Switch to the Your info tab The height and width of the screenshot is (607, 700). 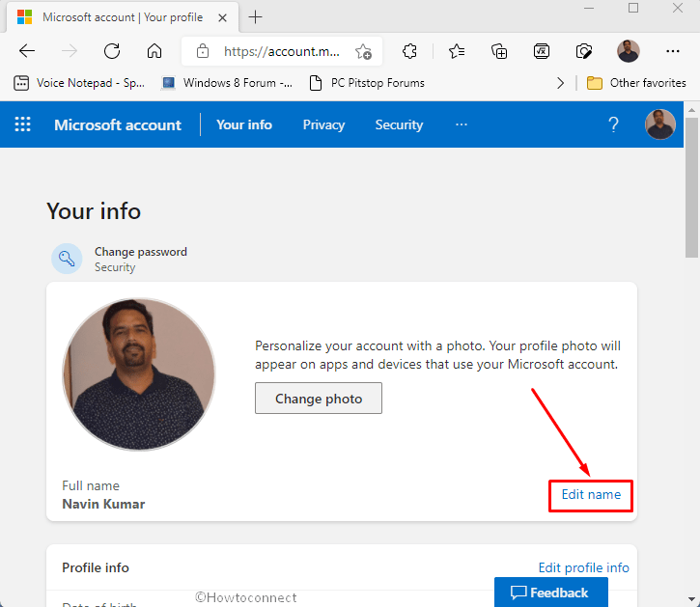[x=244, y=124]
